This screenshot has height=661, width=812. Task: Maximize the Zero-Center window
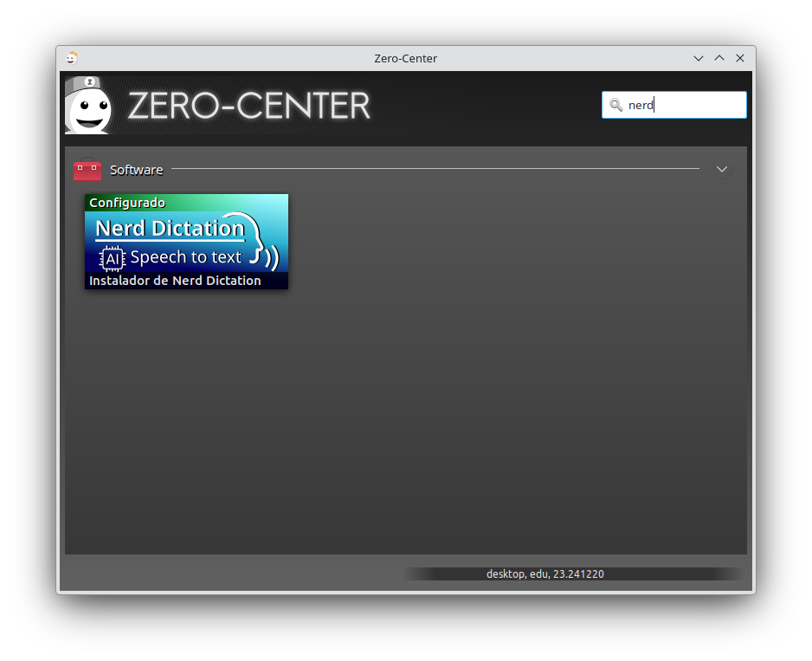(x=719, y=58)
